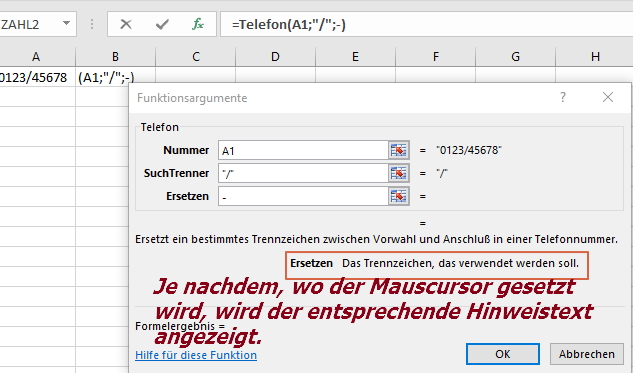Viewport: 633px width, 373px height.
Task: Click the function description text about Trennzeichen
Action: (376, 239)
